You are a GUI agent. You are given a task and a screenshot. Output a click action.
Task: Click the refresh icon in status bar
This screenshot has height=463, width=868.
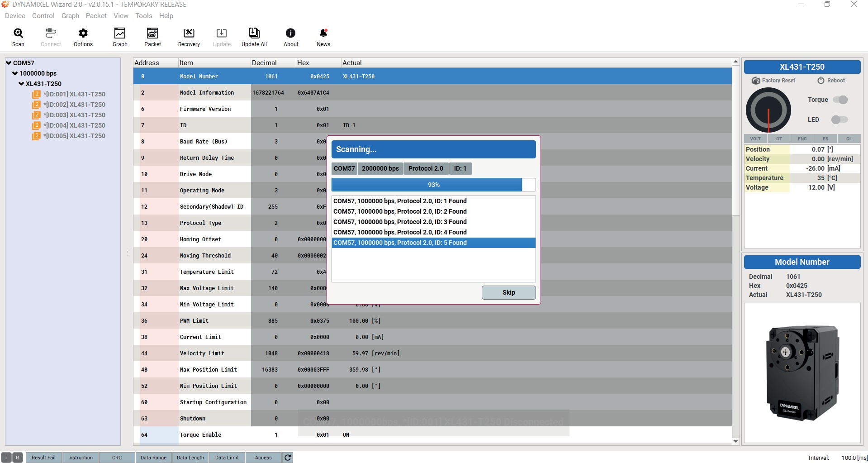click(288, 458)
